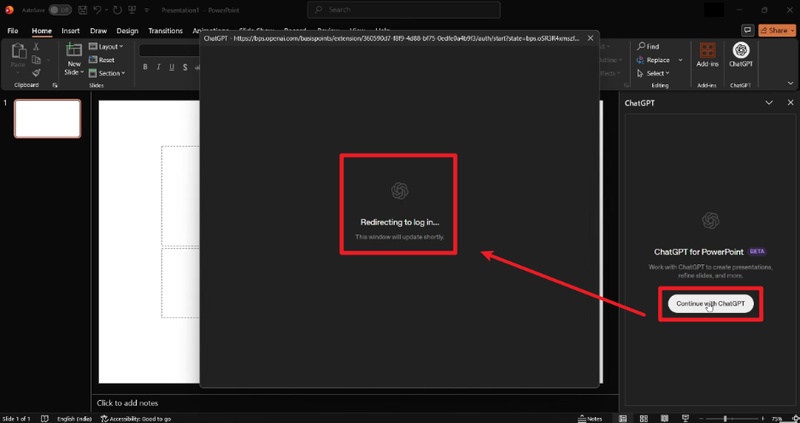The image size is (800, 423).
Task: Click the Replace button
Action: click(653, 60)
